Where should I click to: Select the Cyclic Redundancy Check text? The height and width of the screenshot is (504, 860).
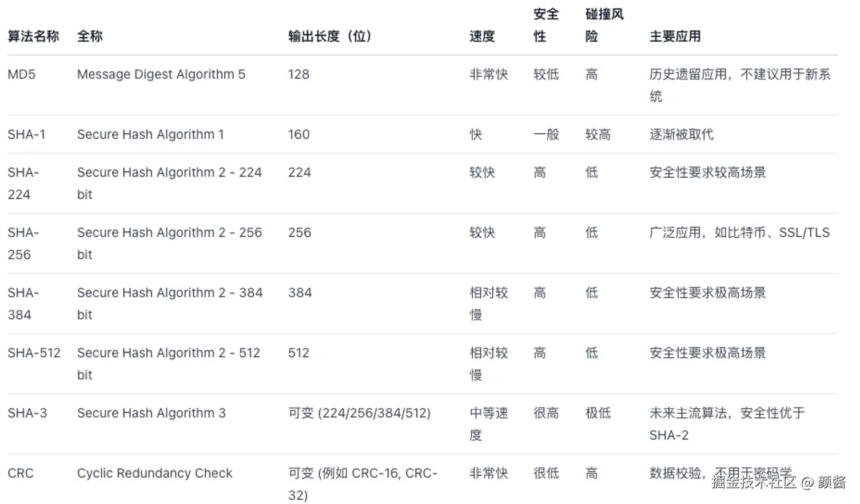point(154,473)
